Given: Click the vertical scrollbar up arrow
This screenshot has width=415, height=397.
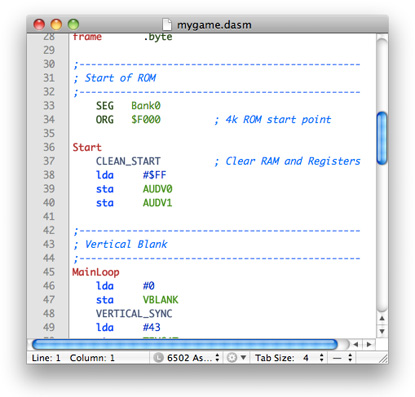Looking at the screenshot, I should [x=382, y=319].
